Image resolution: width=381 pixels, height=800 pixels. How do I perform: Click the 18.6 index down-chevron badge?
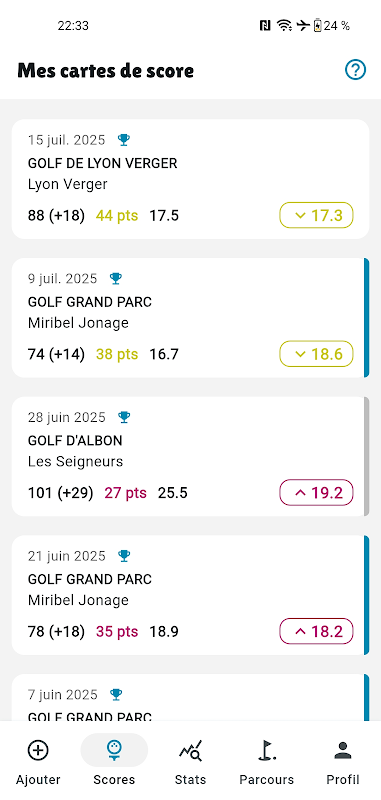point(316,354)
